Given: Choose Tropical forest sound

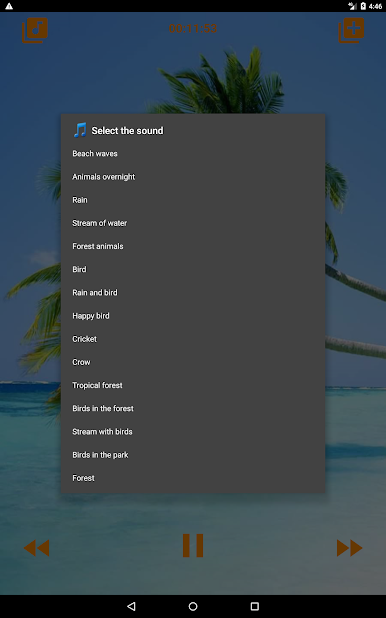Looking at the screenshot, I should [193, 385].
